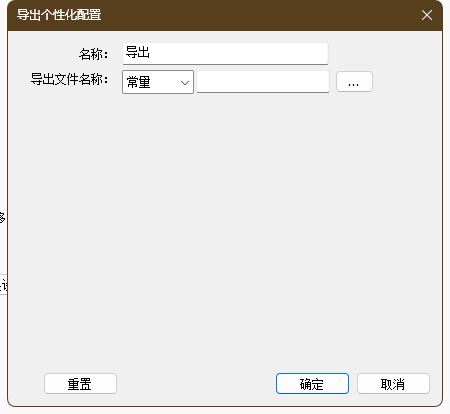
Task: Confirm with the 确定 button
Action: [x=312, y=384]
